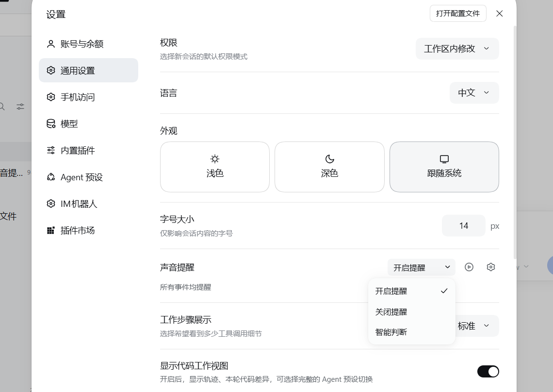Click the filter sliders icon behind dialog

[x=20, y=107]
